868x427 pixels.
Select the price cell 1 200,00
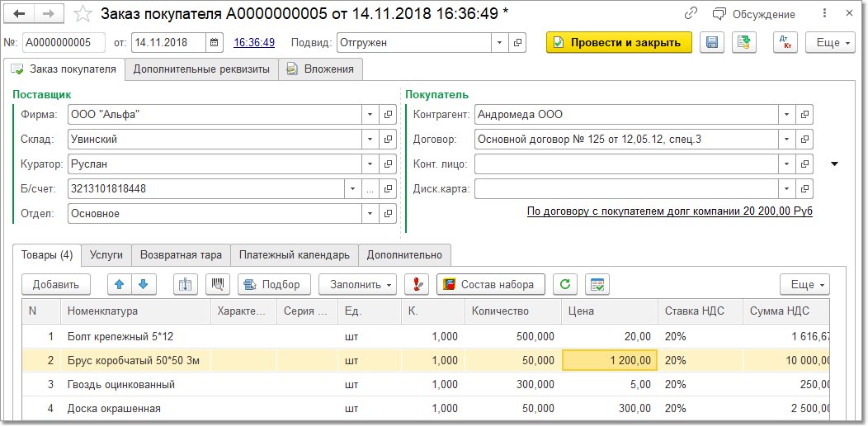tap(610, 361)
